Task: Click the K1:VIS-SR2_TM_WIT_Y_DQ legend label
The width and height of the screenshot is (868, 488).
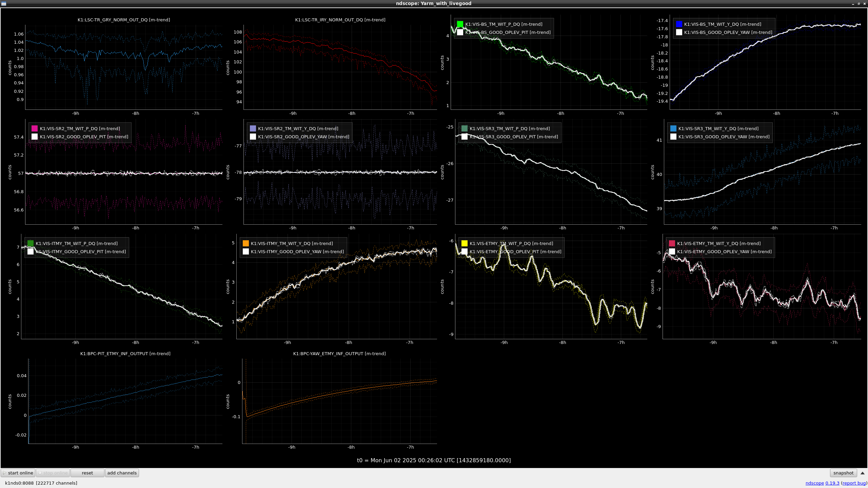Action: (x=298, y=128)
